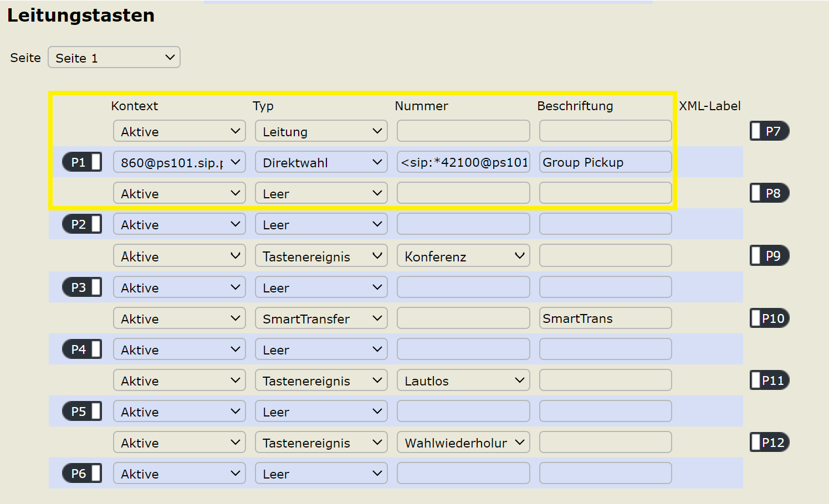Open the Direktwahl type dropdown for P1
829x504 pixels.
coord(321,162)
